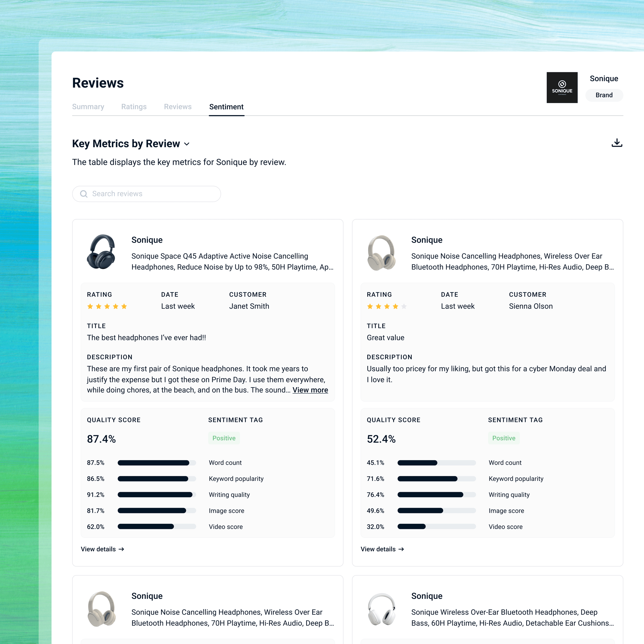Image resolution: width=644 pixels, height=644 pixels.
Task: Click the Positive tag on the 87.4% review
Action: point(224,438)
